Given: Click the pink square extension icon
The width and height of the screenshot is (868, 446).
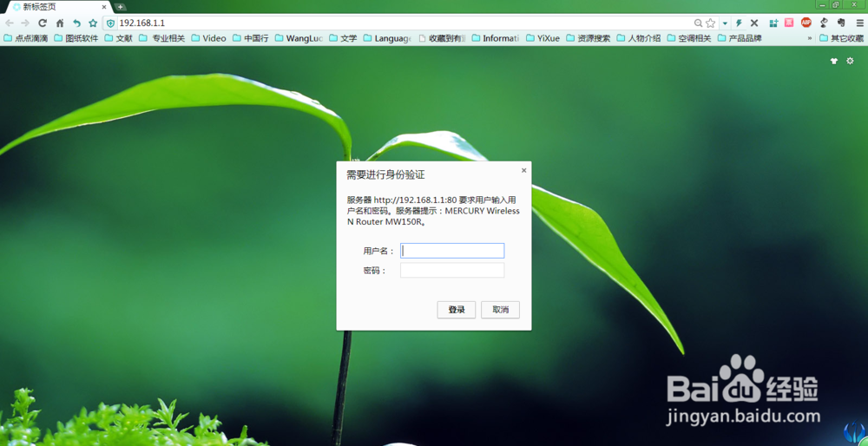Looking at the screenshot, I should pyautogui.click(x=789, y=23).
